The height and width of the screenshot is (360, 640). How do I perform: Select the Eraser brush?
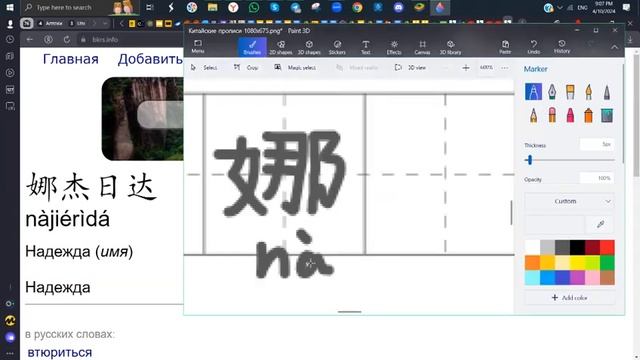[x=552, y=116]
